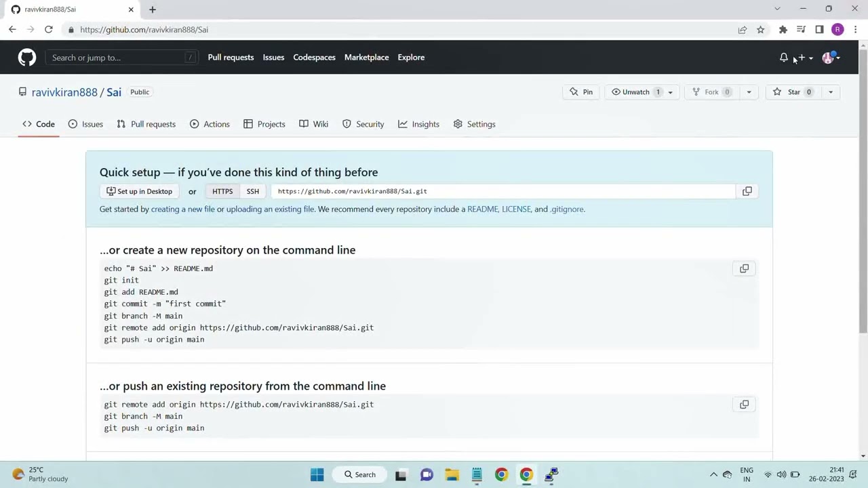Open the Wiki tab

coord(313,124)
